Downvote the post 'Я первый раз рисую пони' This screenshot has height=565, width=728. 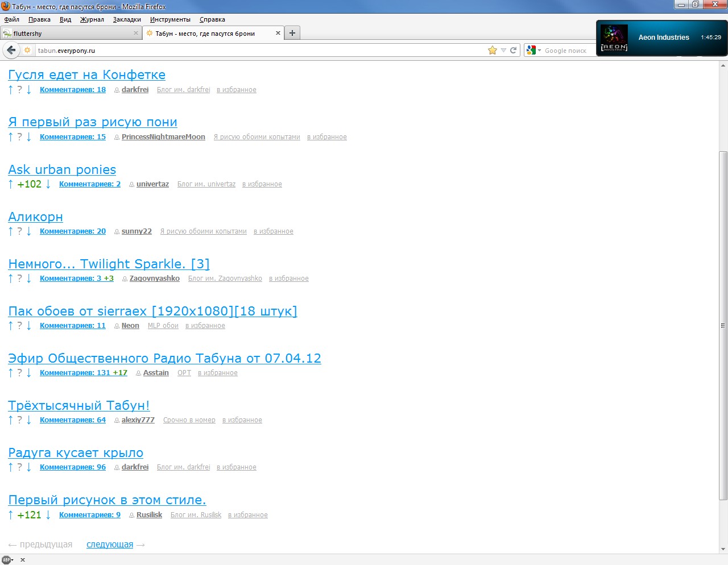pos(29,137)
